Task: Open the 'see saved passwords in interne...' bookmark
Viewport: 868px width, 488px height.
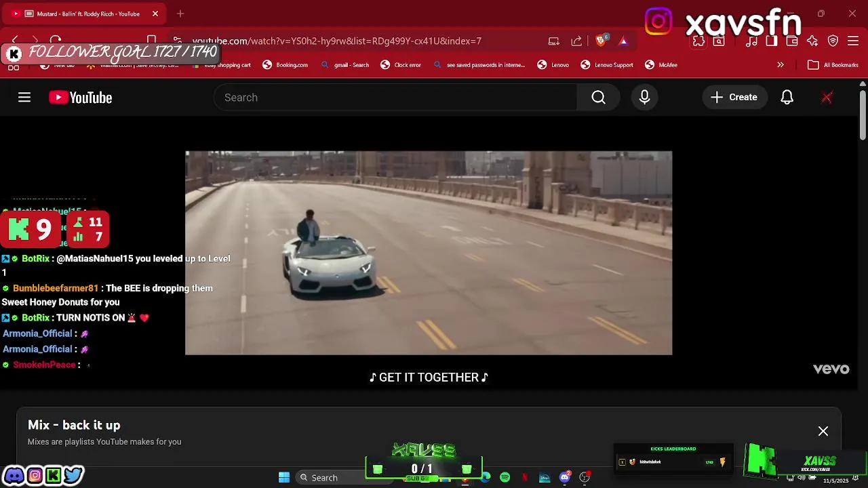Action: [x=479, y=65]
